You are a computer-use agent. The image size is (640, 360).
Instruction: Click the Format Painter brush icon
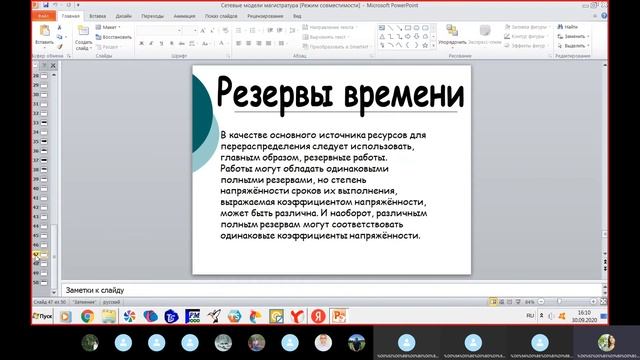pyautogui.click(x=60, y=47)
